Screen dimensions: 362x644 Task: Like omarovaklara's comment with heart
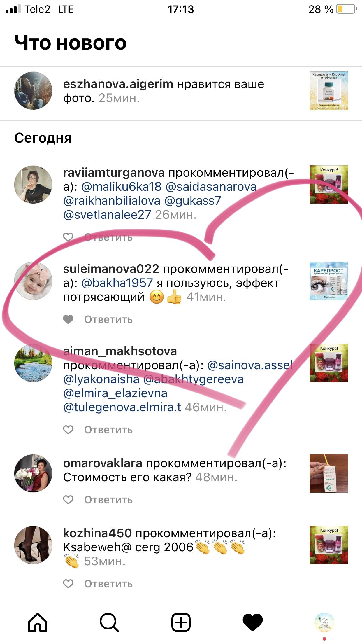68,500
